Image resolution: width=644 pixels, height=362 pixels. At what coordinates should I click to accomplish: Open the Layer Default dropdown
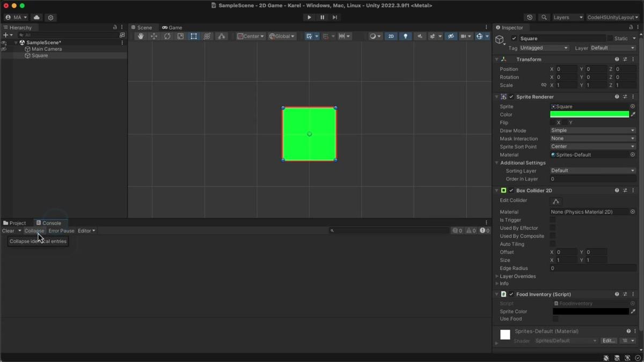tap(612, 48)
